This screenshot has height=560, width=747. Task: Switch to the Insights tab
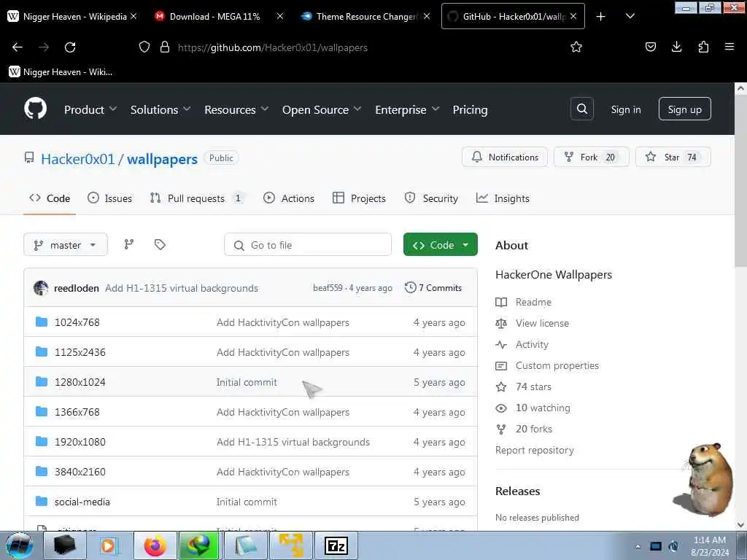(503, 198)
